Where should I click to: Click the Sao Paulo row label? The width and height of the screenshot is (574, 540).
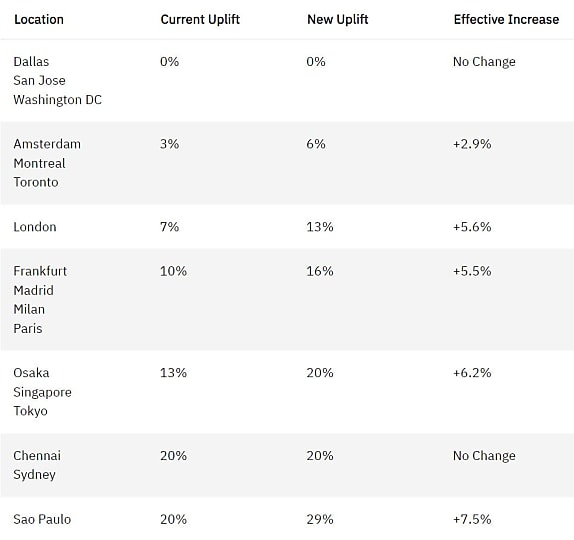click(x=42, y=519)
